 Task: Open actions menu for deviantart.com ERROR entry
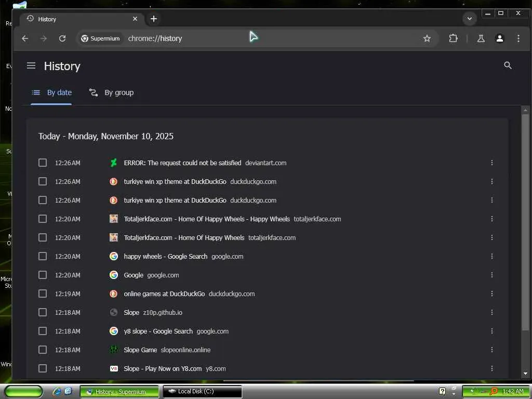pyautogui.click(x=491, y=163)
